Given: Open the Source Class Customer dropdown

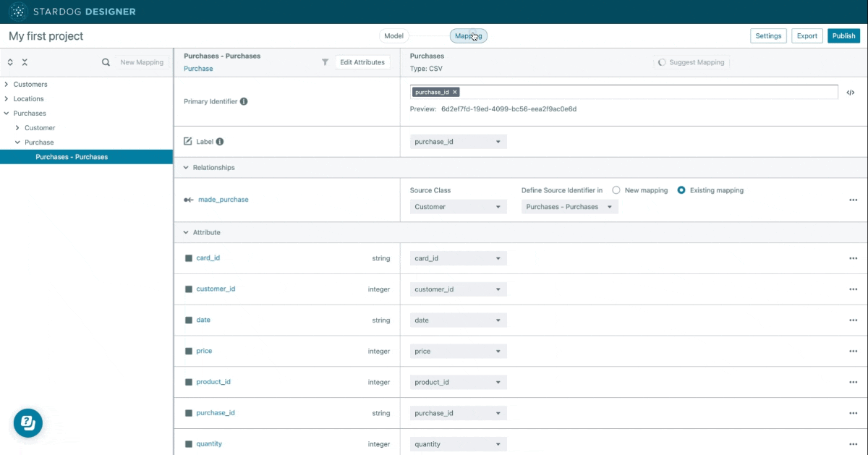Looking at the screenshot, I should [458, 207].
